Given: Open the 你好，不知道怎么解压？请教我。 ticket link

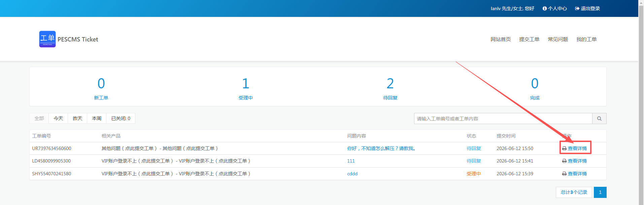Looking at the screenshot, I should (382, 148).
